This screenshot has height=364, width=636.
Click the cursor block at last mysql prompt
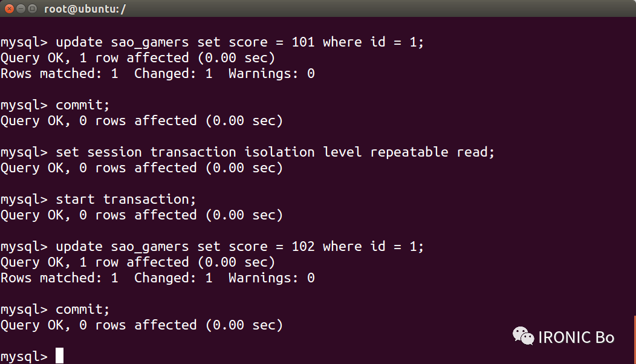coord(60,356)
